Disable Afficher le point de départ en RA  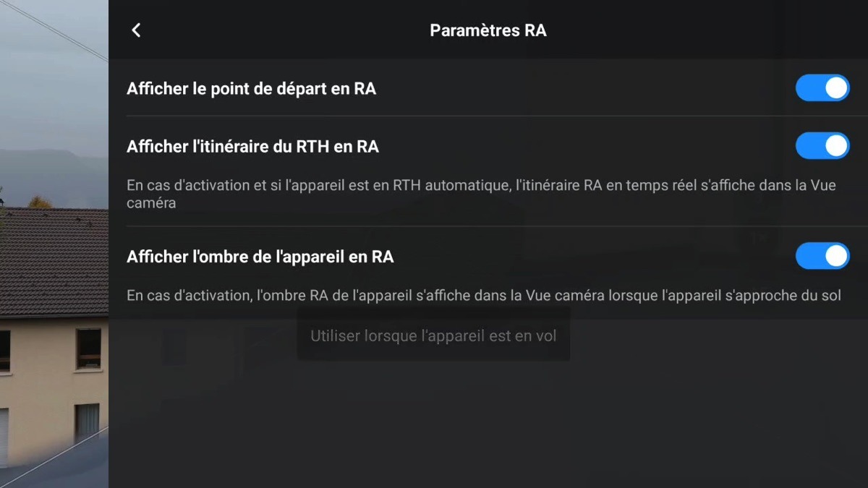point(822,88)
